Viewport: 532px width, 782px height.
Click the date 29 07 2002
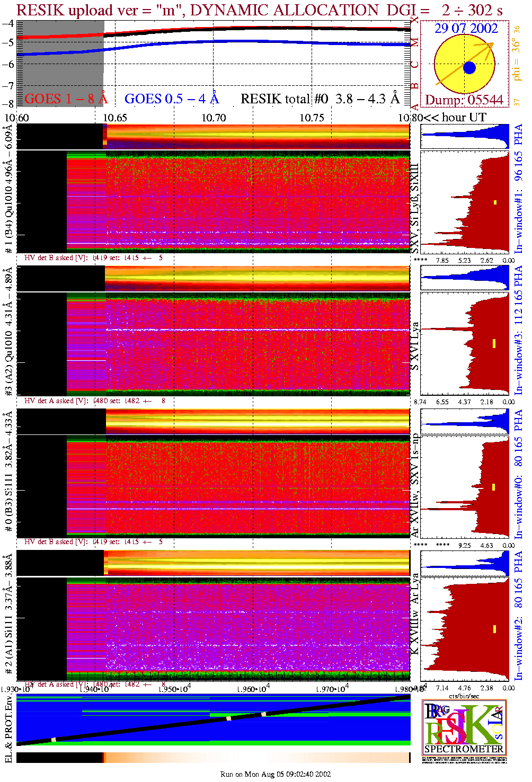[x=466, y=29]
